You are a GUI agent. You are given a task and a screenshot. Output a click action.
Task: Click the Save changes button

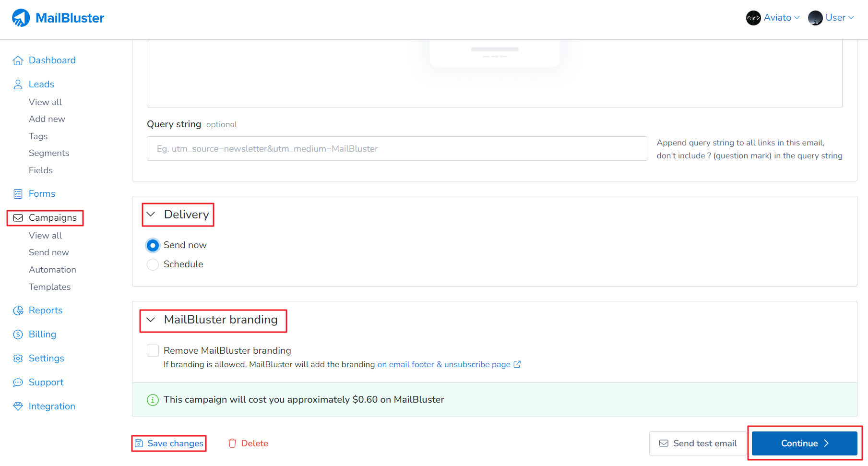click(x=169, y=443)
